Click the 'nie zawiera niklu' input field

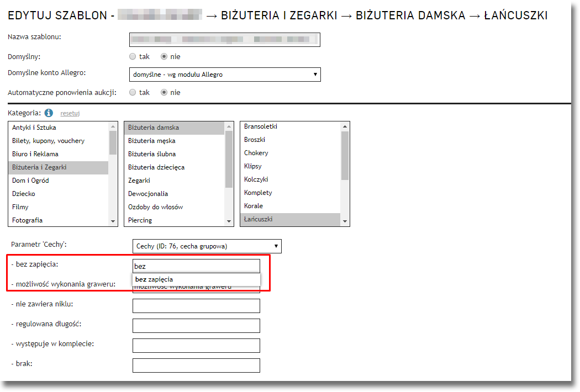click(x=196, y=306)
